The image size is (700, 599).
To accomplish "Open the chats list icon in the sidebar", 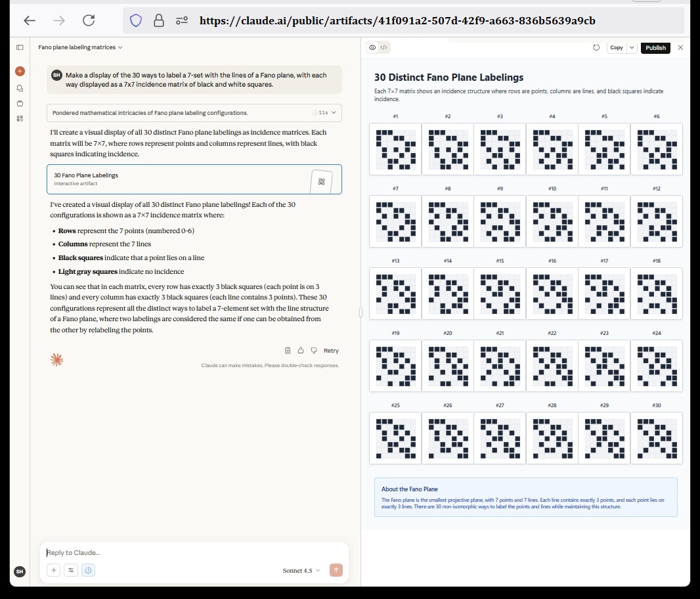I will 20,87.
